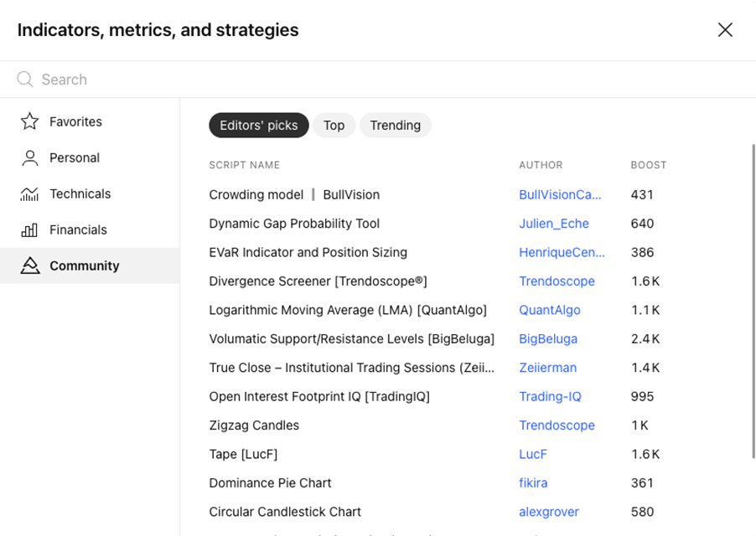Screen dimensions: 756x536
Task: Open author QuantAlgo link
Action: coord(550,310)
